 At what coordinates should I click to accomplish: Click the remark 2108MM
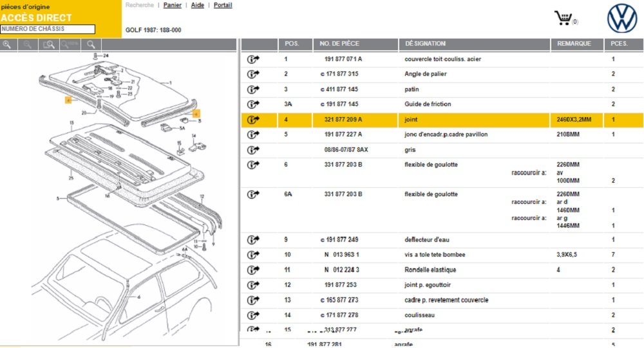[568, 134]
